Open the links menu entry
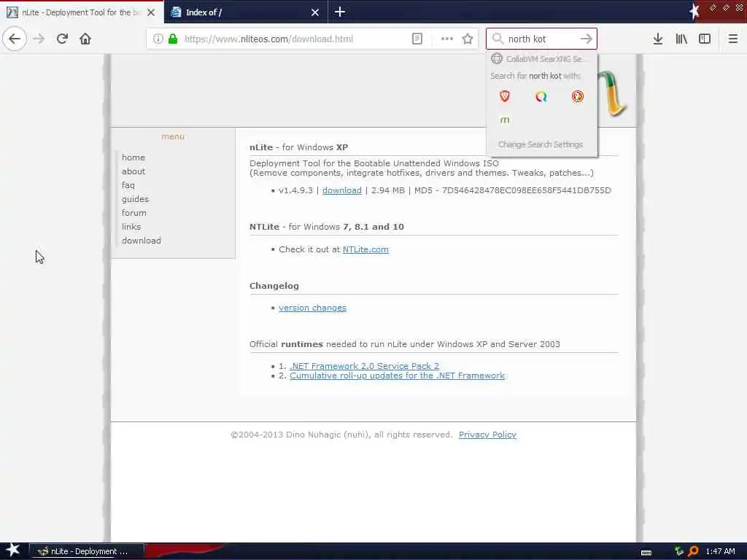The height and width of the screenshot is (560, 747). [131, 227]
